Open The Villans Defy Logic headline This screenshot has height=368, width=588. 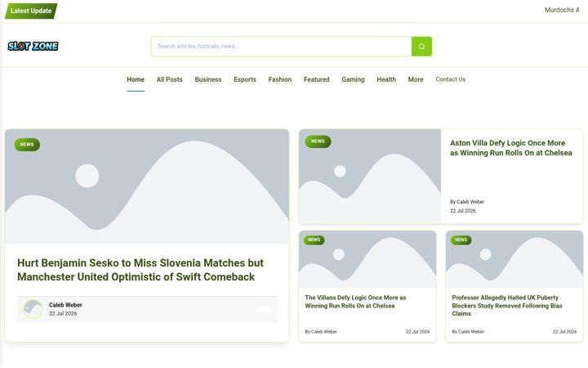coord(355,302)
